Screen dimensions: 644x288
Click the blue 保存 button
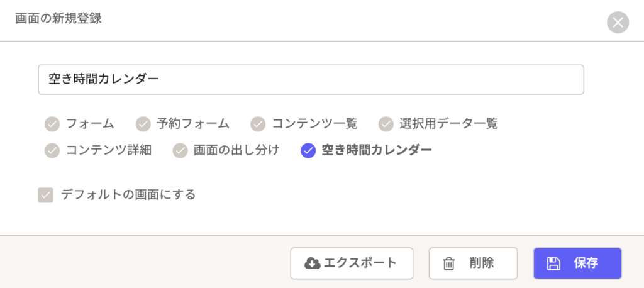tap(577, 263)
